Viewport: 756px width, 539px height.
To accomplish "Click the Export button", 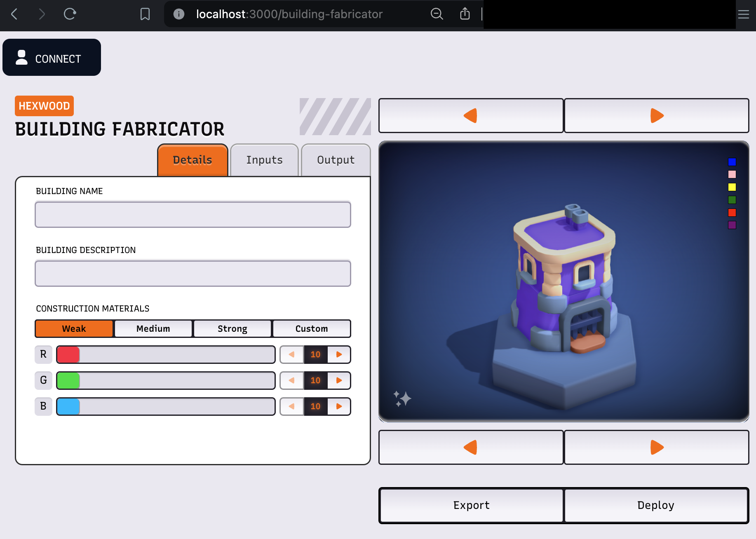I will click(471, 505).
